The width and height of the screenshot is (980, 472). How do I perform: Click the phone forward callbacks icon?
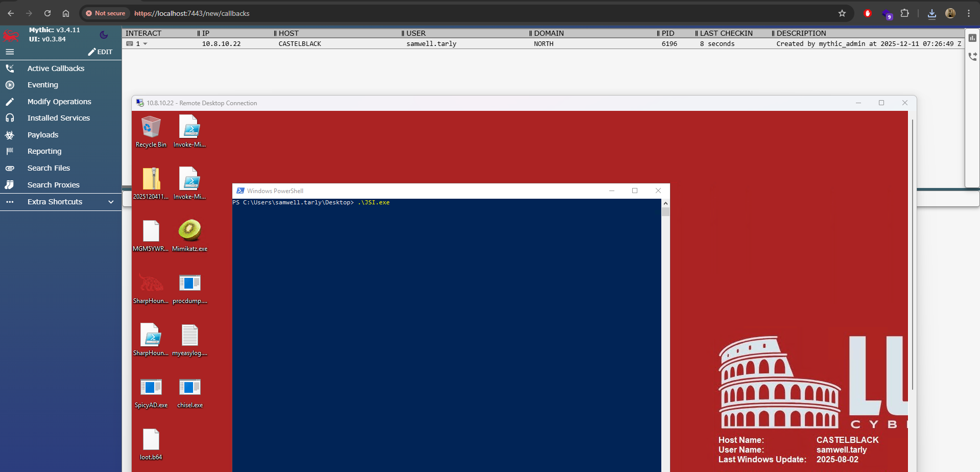pos(972,57)
